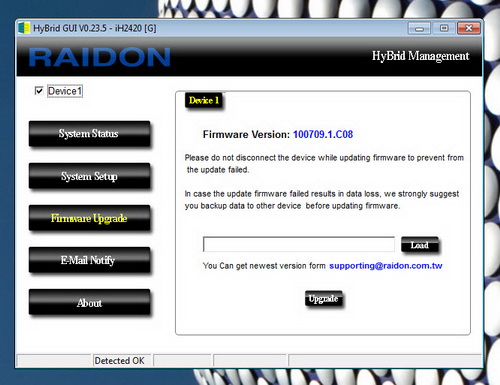The width and height of the screenshot is (500, 385).
Task: Toggle the Device1 checkbox
Action: pos(39,91)
